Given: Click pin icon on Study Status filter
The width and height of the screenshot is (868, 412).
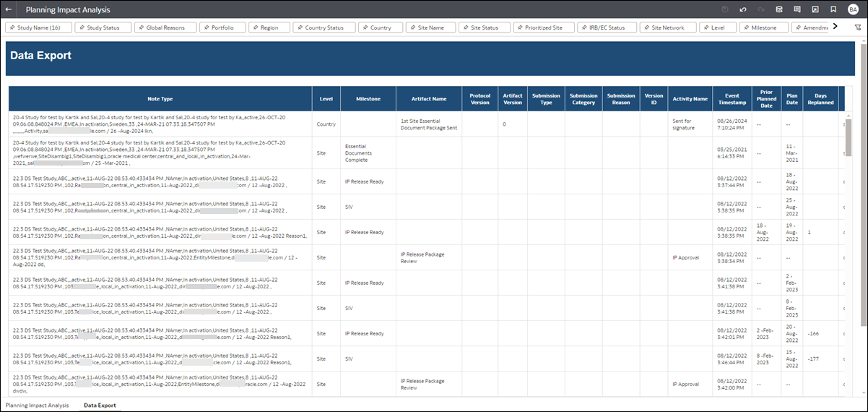Looking at the screenshot, I should [82, 27].
